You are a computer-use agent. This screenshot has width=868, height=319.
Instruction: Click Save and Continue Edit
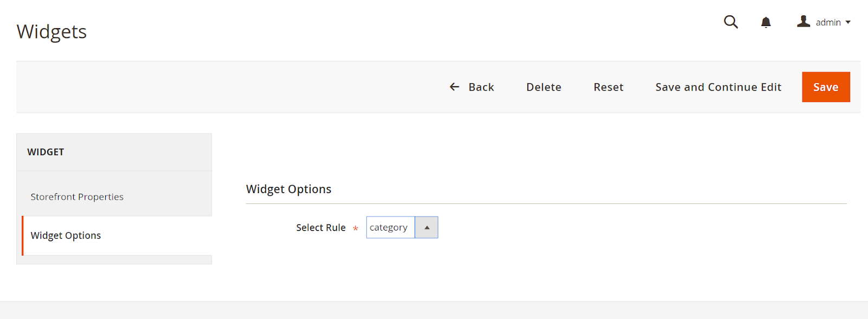[718, 87]
